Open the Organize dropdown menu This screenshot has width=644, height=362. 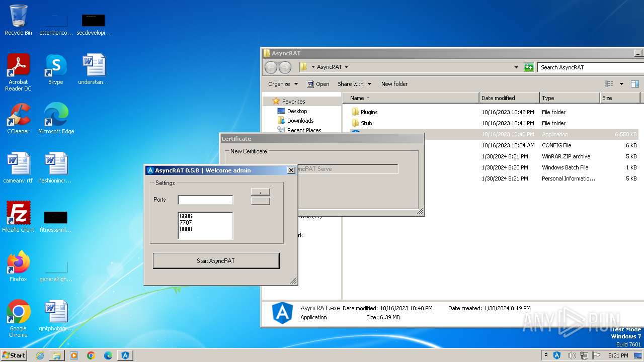(283, 84)
